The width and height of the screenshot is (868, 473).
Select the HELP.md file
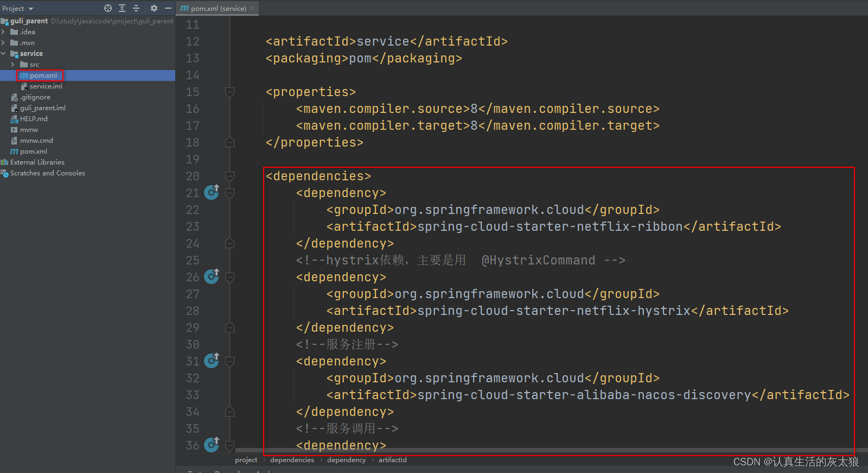29,119
